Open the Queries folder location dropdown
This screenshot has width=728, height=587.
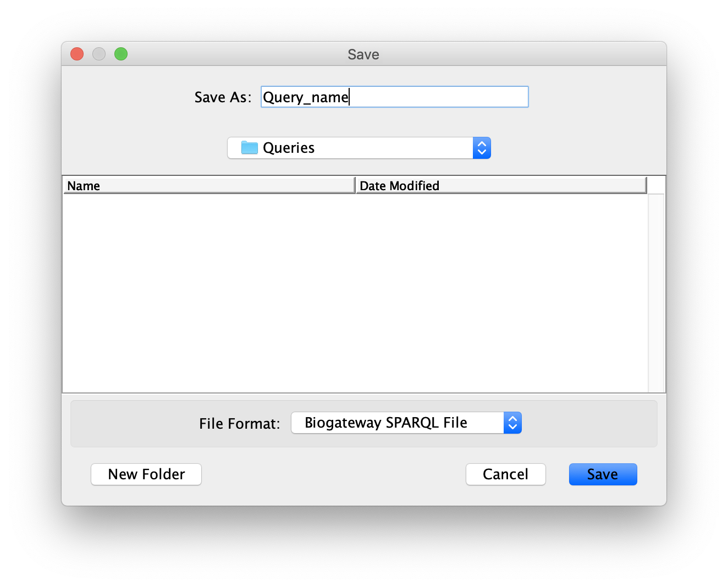click(x=359, y=148)
